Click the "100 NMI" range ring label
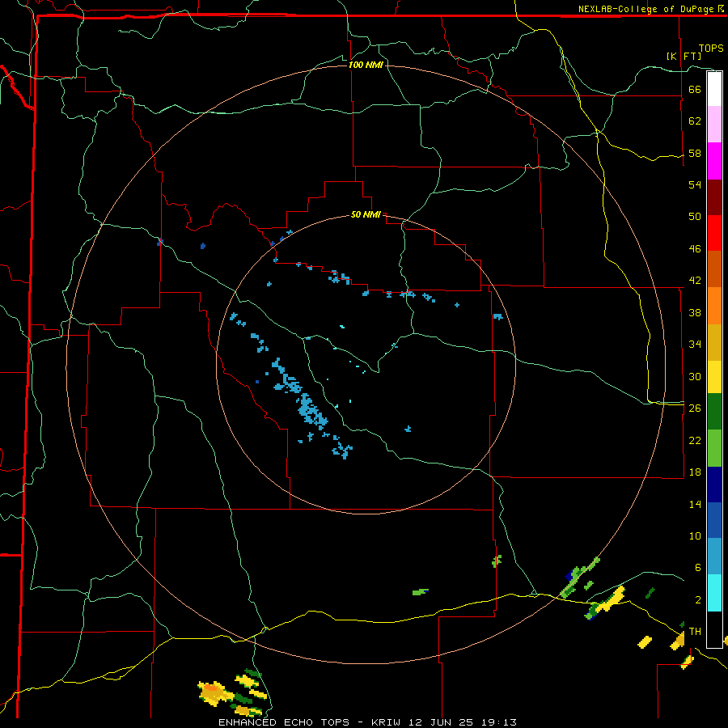Screen dimensions: 728x728 point(366,65)
